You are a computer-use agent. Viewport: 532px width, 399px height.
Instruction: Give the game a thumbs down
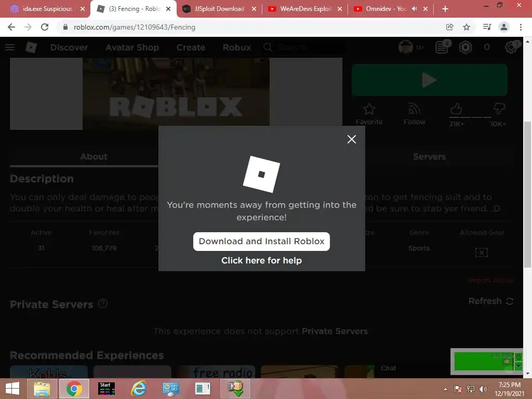click(499, 109)
